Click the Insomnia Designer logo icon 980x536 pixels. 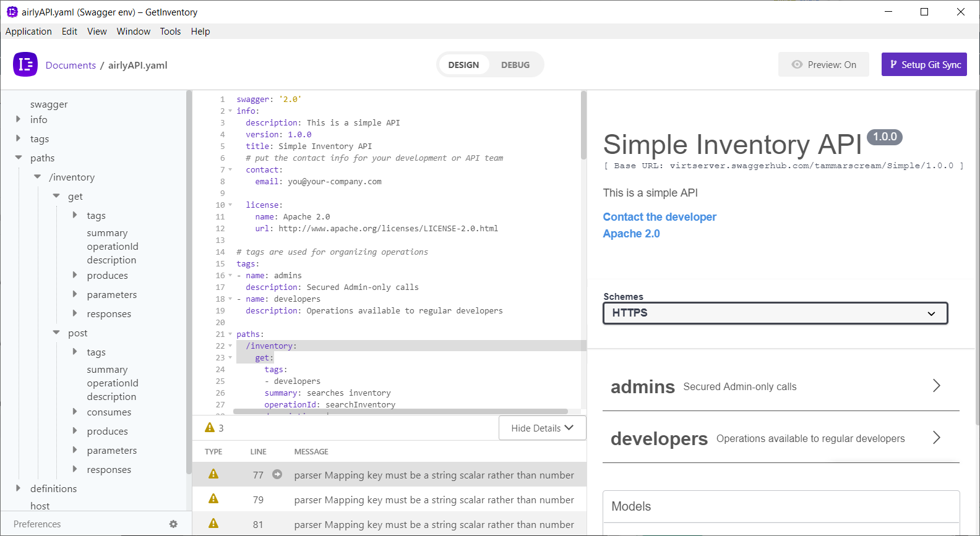25,64
